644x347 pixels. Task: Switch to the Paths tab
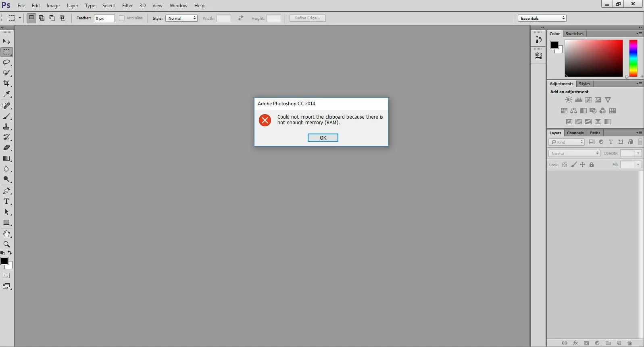point(595,133)
